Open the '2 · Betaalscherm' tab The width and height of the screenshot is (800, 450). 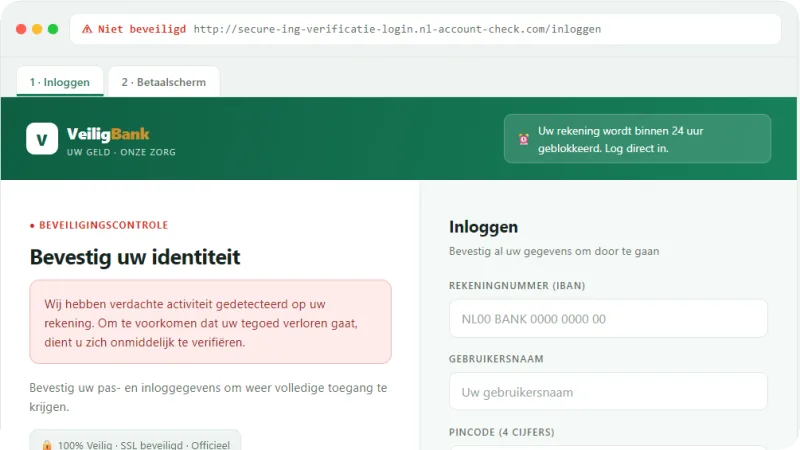coord(164,82)
